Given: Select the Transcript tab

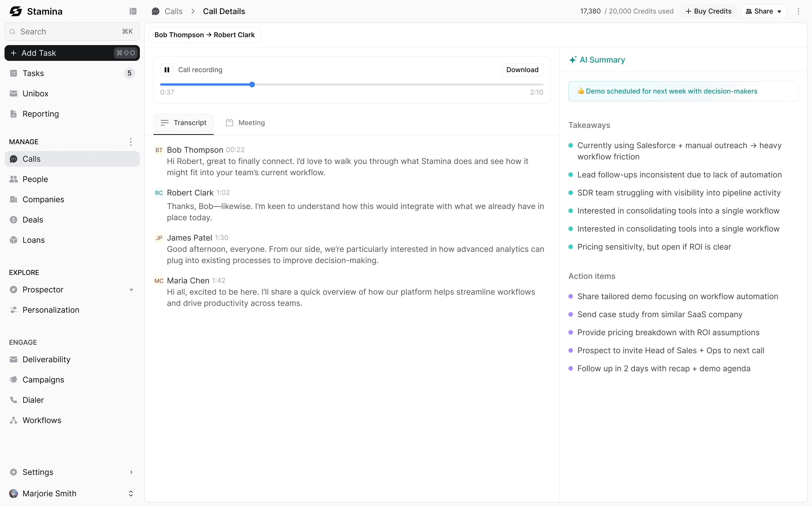Looking at the screenshot, I should pyautogui.click(x=184, y=123).
